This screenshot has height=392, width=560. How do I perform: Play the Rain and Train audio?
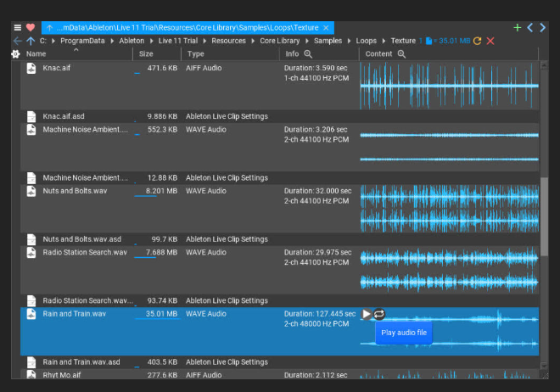tap(367, 314)
